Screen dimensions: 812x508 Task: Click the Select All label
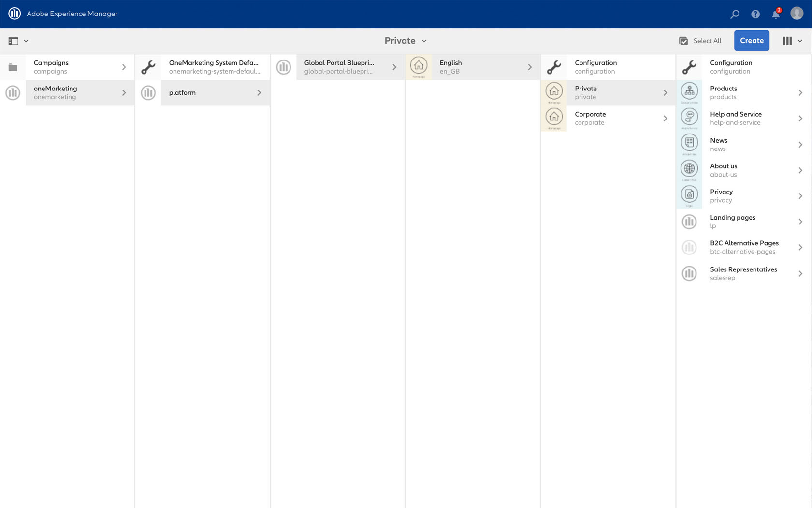tap(707, 41)
